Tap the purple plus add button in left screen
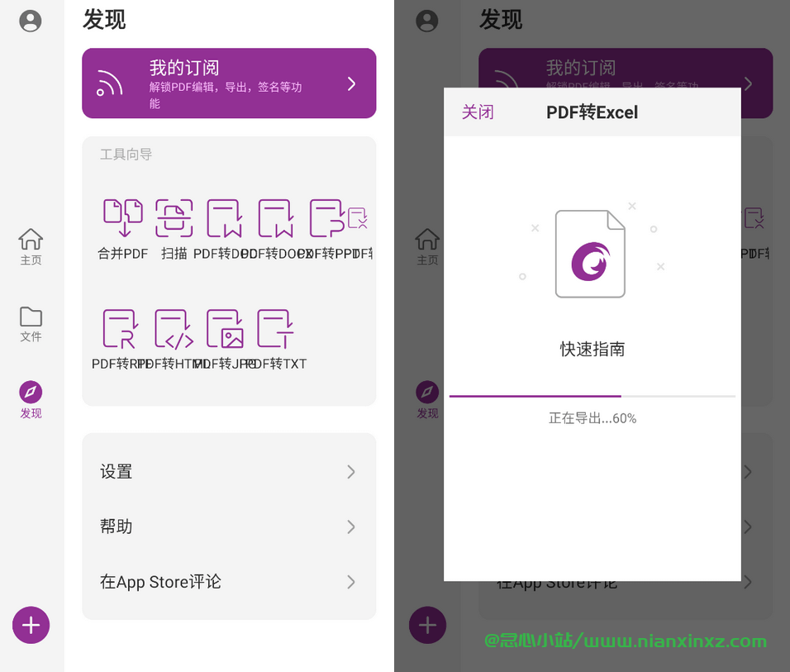Viewport: 790px width, 672px height. (31, 625)
